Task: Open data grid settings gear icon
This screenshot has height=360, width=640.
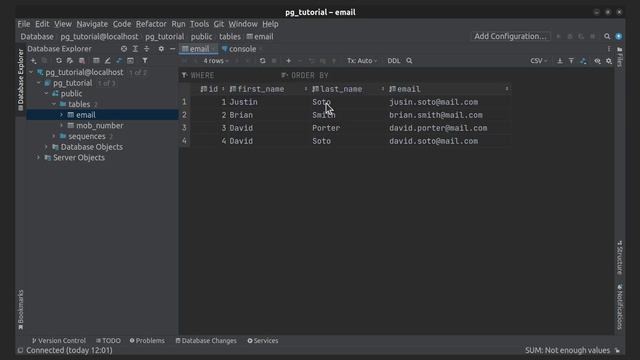Action: coord(609,61)
